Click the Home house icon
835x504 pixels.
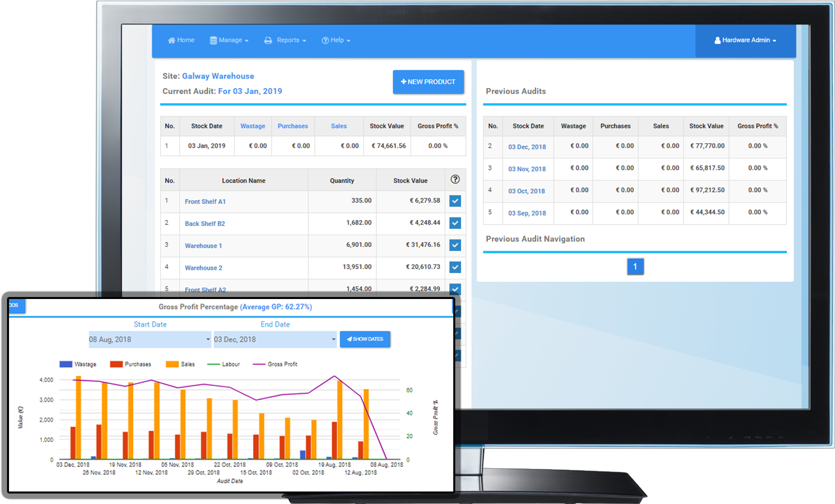click(171, 40)
